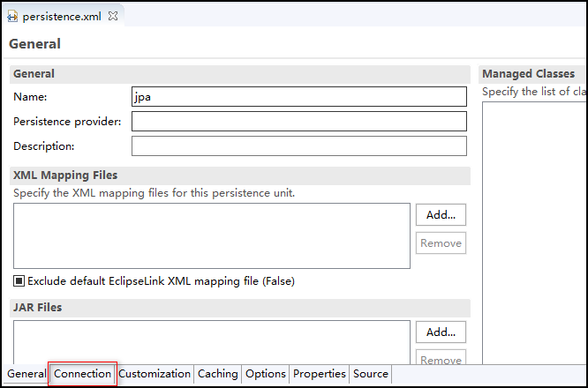Click the persistence.xml file icon in editor tab
Image resolution: width=588 pixels, height=388 pixels.
(12, 17)
